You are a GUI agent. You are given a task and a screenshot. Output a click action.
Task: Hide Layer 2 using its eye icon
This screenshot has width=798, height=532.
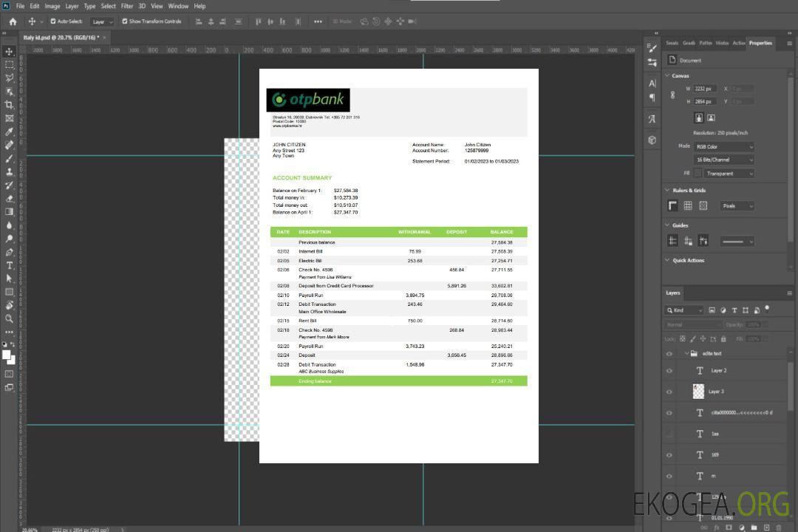pyautogui.click(x=669, y=371)
